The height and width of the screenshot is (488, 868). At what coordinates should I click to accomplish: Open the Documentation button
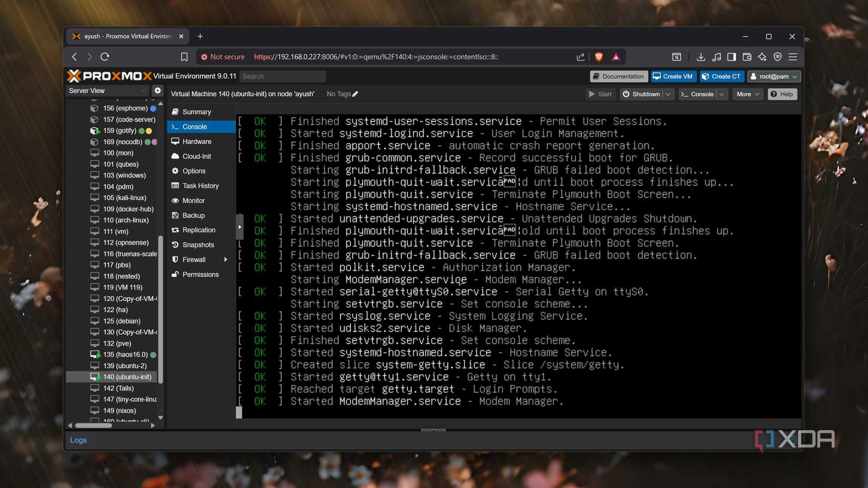[x=618, y=76]
